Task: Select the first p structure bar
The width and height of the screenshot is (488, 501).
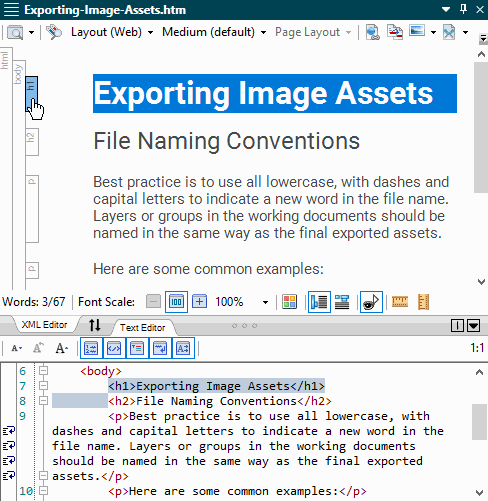Action: click(x=32, y=209)
